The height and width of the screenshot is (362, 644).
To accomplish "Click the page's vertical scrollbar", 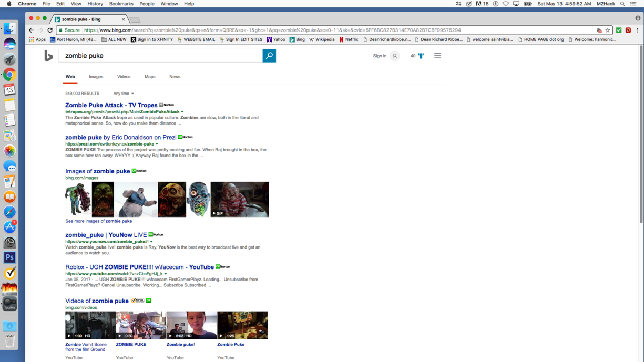I will [x=641, y=134].
